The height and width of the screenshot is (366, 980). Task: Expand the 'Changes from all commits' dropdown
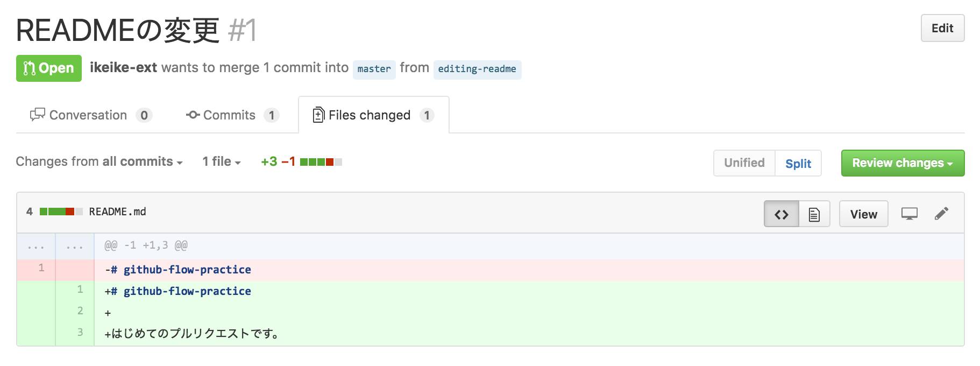click(99, 161)
